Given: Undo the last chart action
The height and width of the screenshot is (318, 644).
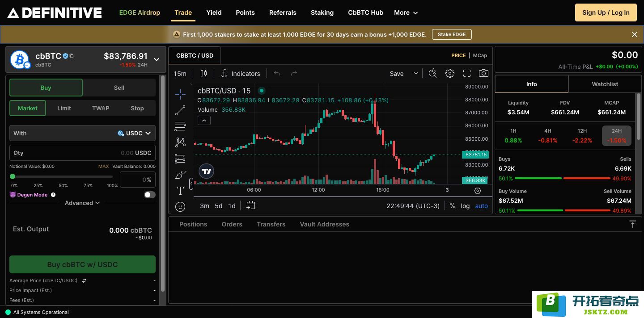Looking at the screenshot, I should click(x=277, y=73).
